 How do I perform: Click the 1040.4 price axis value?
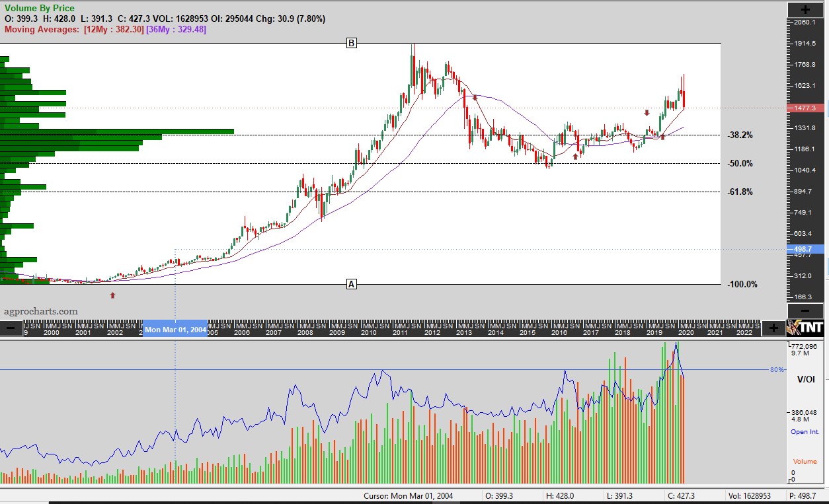pos(805,170)
